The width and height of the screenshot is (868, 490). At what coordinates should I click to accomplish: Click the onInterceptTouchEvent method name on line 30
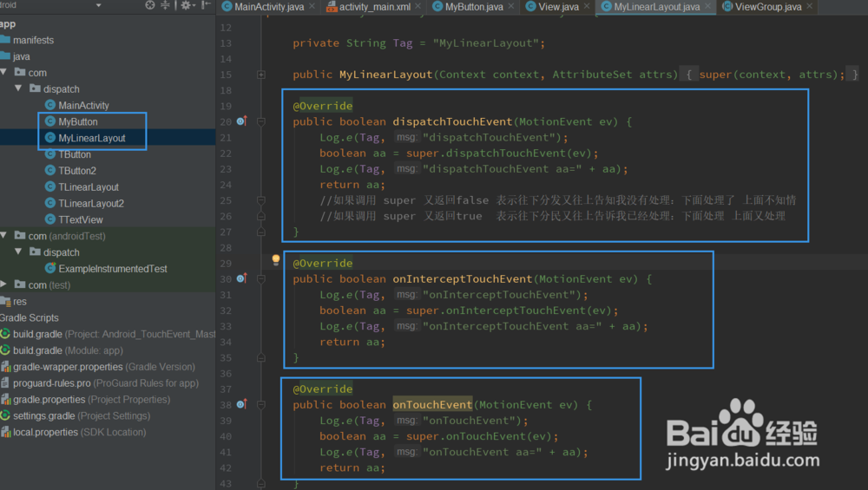click(463, 278)
